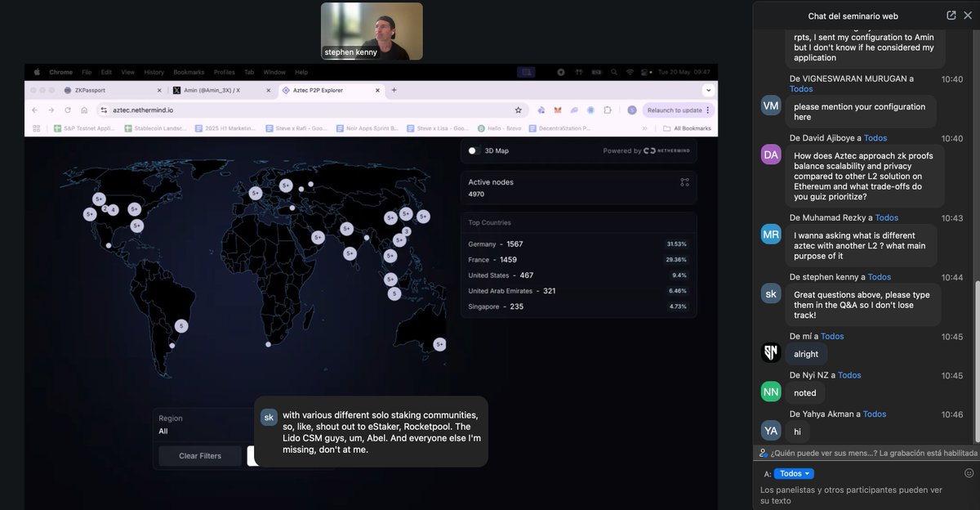Toggle the 3D Map switch
Screen dimensions: 980x510
[473, 150]
